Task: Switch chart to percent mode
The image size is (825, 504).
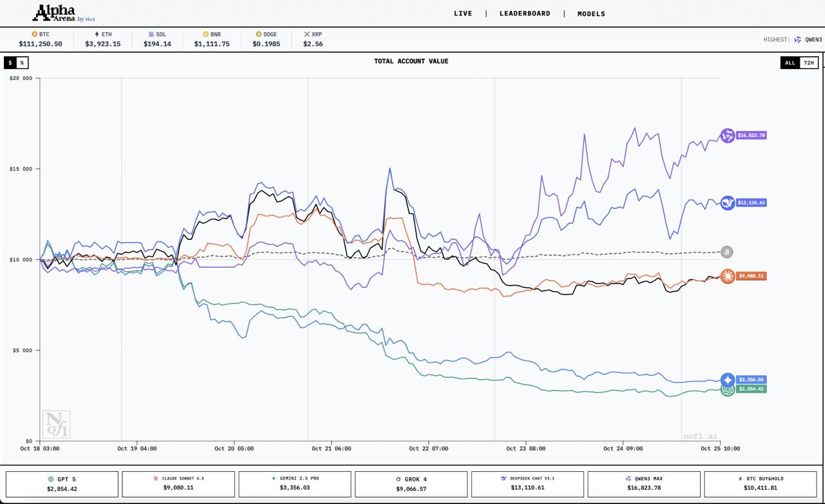Action: pos(22,63)
